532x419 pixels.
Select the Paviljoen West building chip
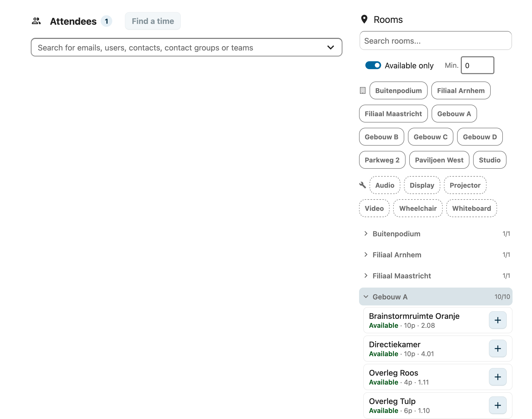[439, 160]
